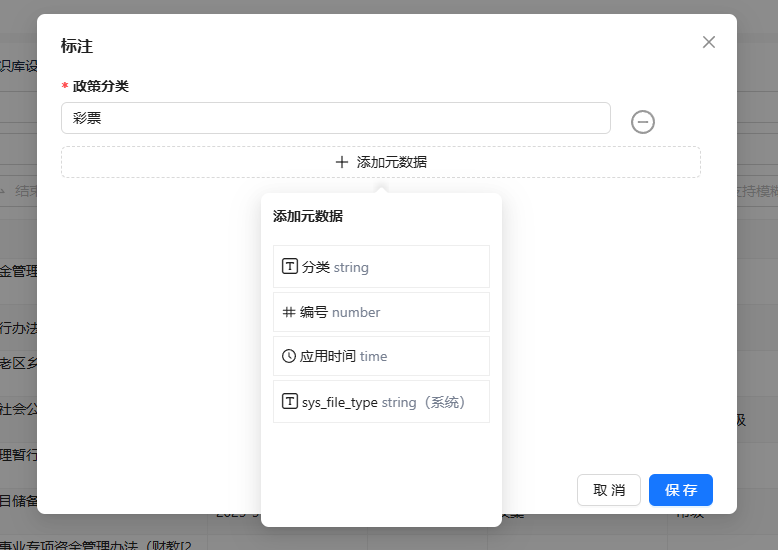The image size is (778, 550).
Task: Pick the 应用时间 time metadata option
Action: click(x=381, y=356)
